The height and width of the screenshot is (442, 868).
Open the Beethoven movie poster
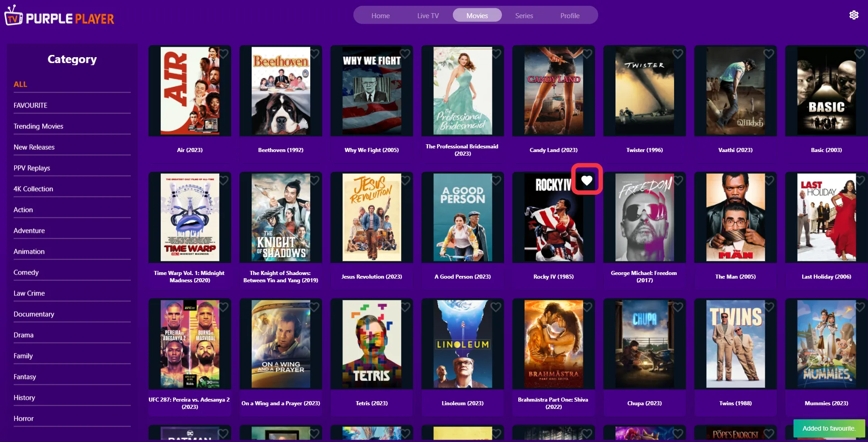[281, 91]
